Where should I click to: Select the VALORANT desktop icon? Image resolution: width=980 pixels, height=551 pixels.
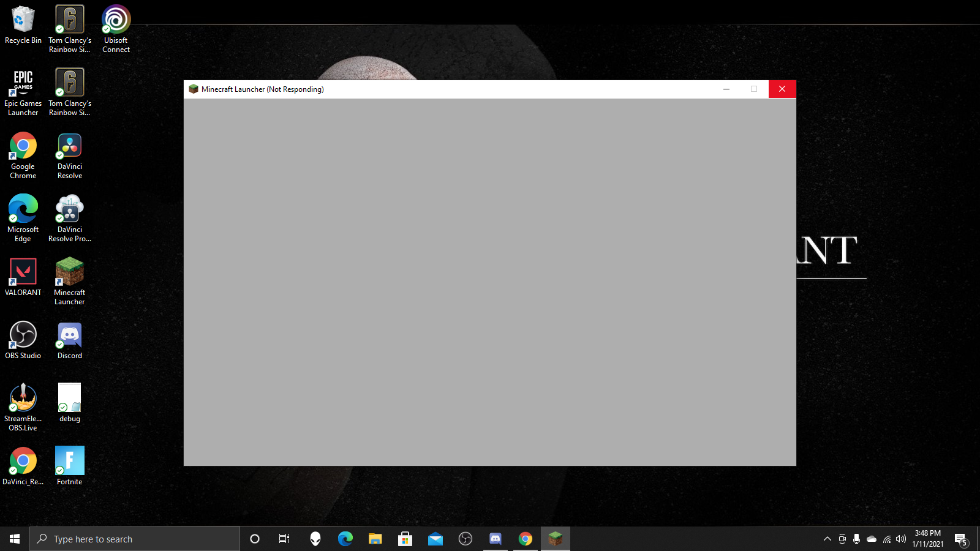click(x=23, y=277)
